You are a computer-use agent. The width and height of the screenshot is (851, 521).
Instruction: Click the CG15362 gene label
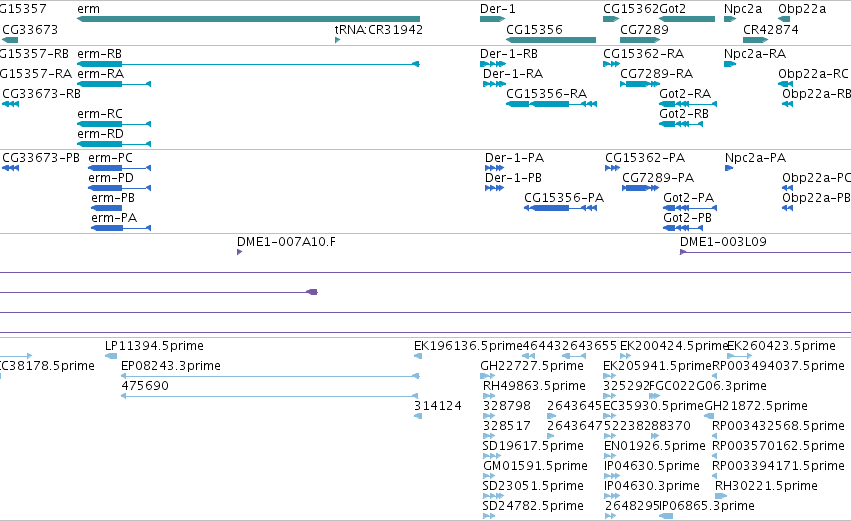pyautogui.click(x=631, y=9)
